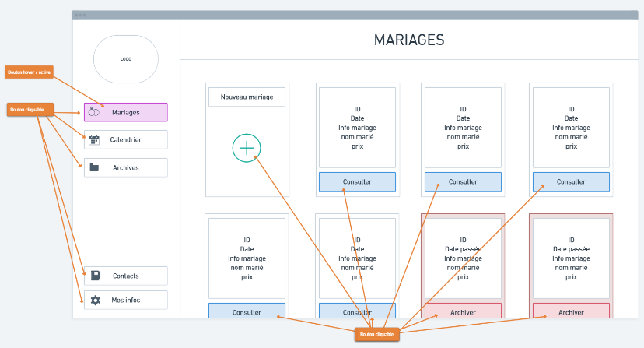
Task: Click the info box of the top-right wedding card
Action: tap(571, 128)
